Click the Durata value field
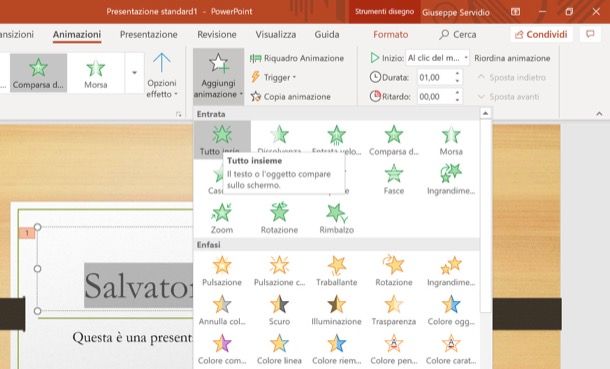The image size is (610, 369). pyautogui.click(x=435, y=77)
